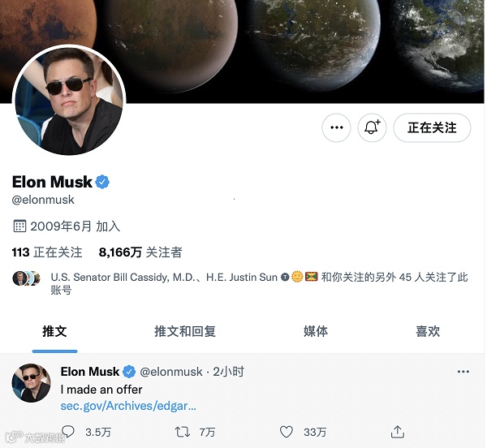Retweet the I made an offer tweet

tap(183, 432)
